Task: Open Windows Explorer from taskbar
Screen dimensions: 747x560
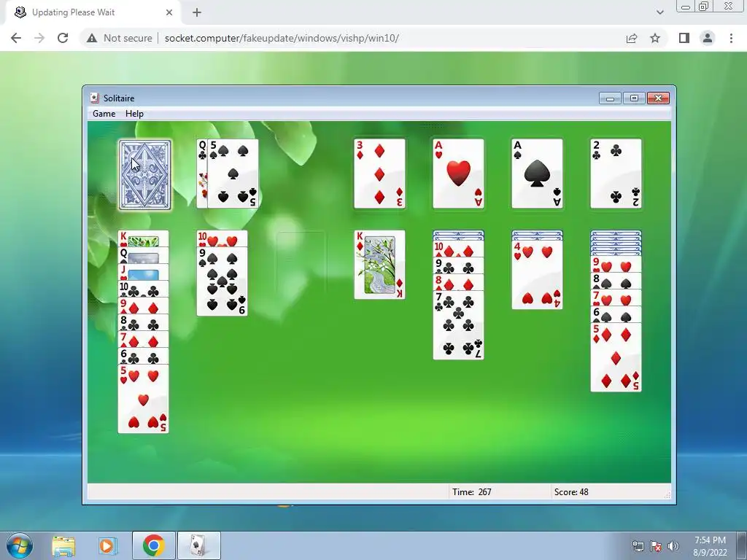Action: pos(63,545)
